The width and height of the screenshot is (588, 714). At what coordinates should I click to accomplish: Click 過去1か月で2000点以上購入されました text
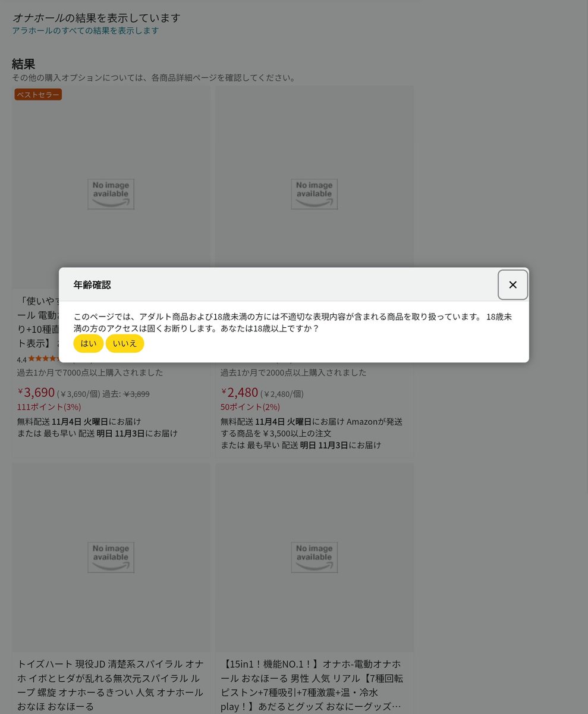click(x=294, y=372)
